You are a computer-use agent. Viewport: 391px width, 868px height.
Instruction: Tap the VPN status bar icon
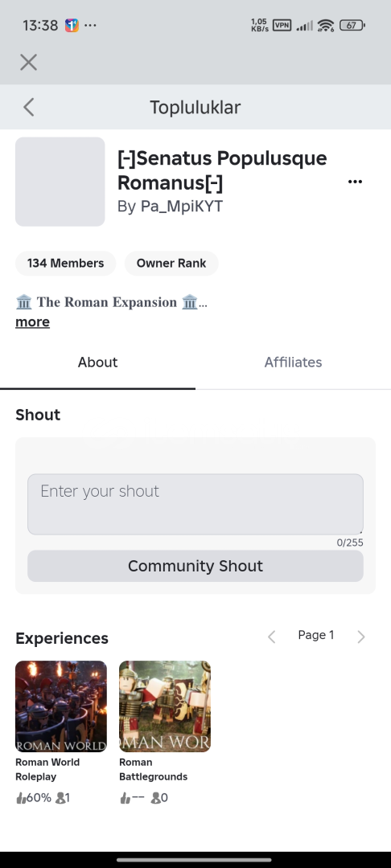[282, 25]
